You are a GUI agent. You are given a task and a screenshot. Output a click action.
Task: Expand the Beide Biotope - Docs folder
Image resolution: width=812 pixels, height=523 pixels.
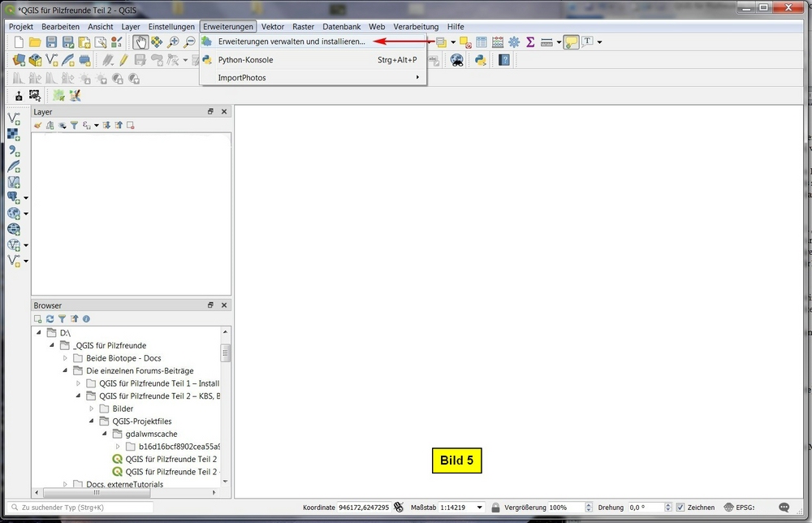pyautogui.click(x=66, y=358)
